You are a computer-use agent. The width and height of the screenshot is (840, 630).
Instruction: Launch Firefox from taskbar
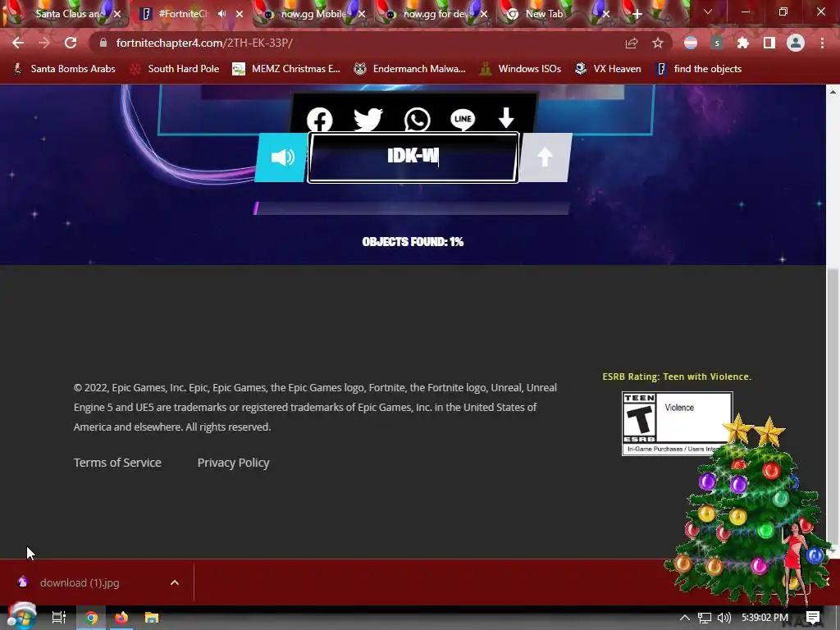coord(121,618)
